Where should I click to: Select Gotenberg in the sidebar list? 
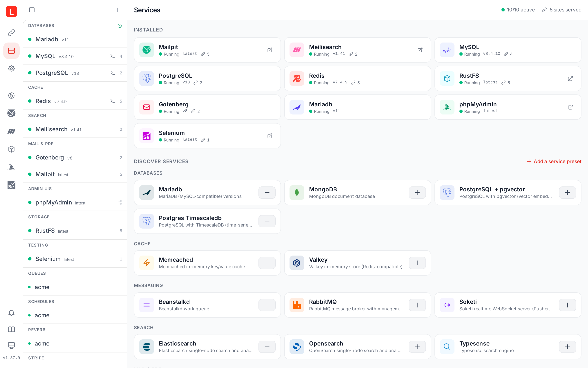click(75, 157)
